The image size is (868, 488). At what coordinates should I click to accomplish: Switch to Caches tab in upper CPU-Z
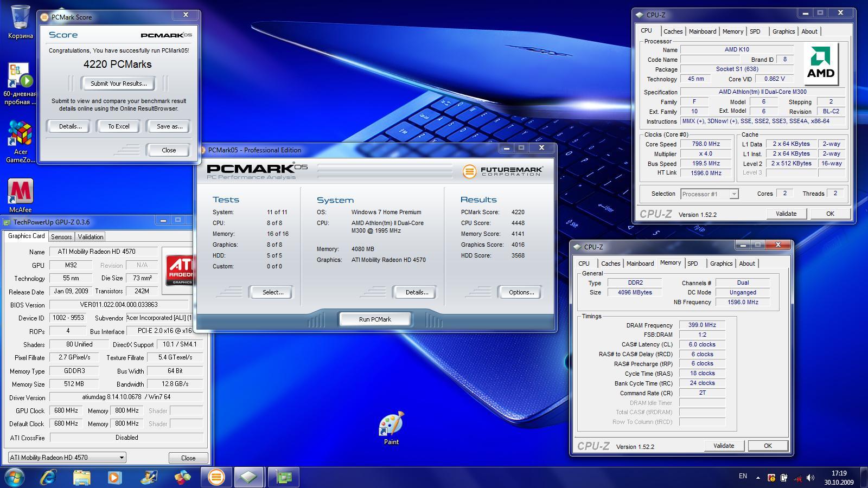coord(673,31)
